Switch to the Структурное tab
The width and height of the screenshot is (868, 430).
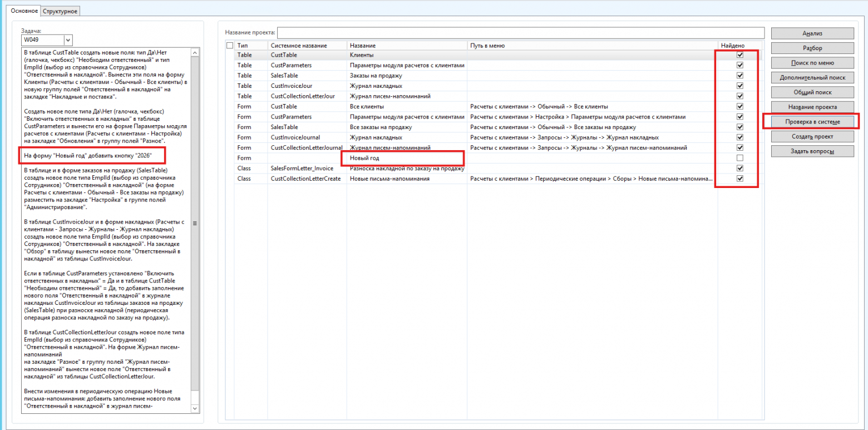(61, 11)
